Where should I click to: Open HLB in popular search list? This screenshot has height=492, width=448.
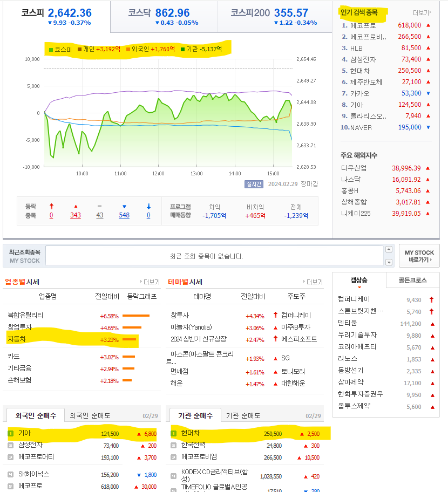(356, 48)
